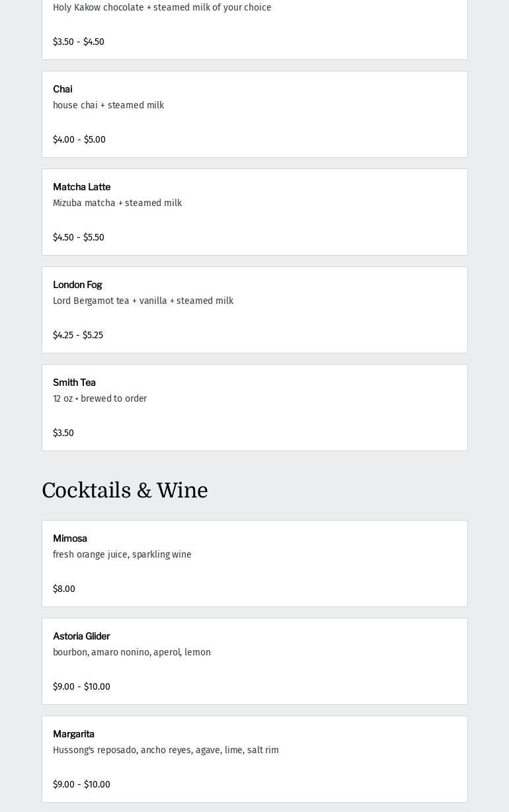Click the Hussong's reposado description text

coord(165,751)
